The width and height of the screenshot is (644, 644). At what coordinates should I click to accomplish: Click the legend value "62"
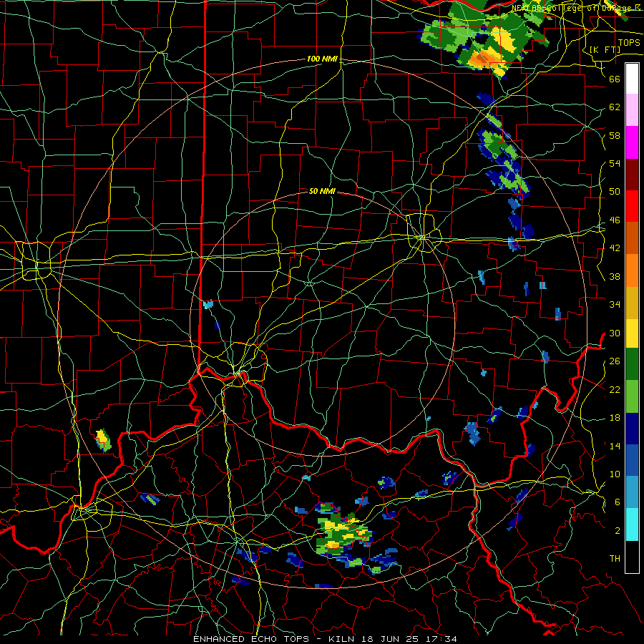click(615, 107)
